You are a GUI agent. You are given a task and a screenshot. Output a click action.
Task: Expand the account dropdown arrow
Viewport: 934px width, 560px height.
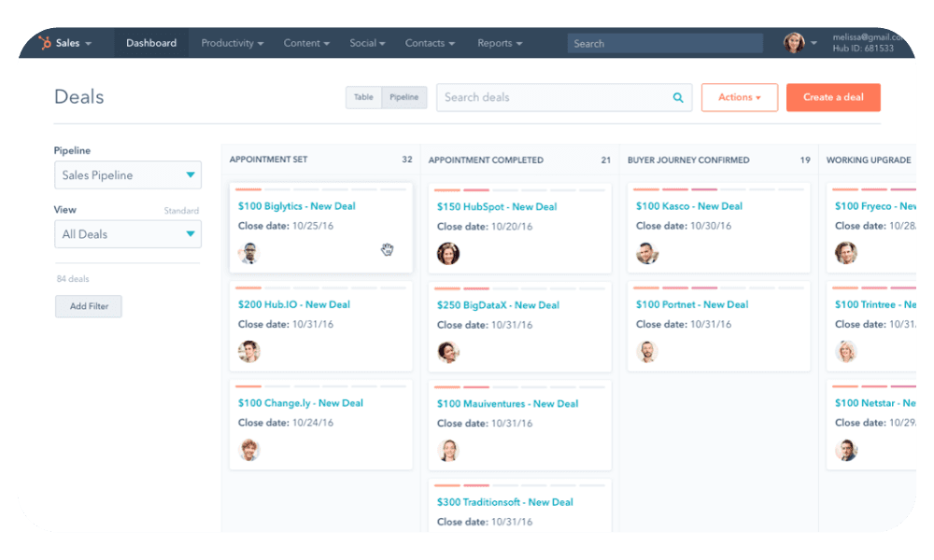[x=814, y=43]
